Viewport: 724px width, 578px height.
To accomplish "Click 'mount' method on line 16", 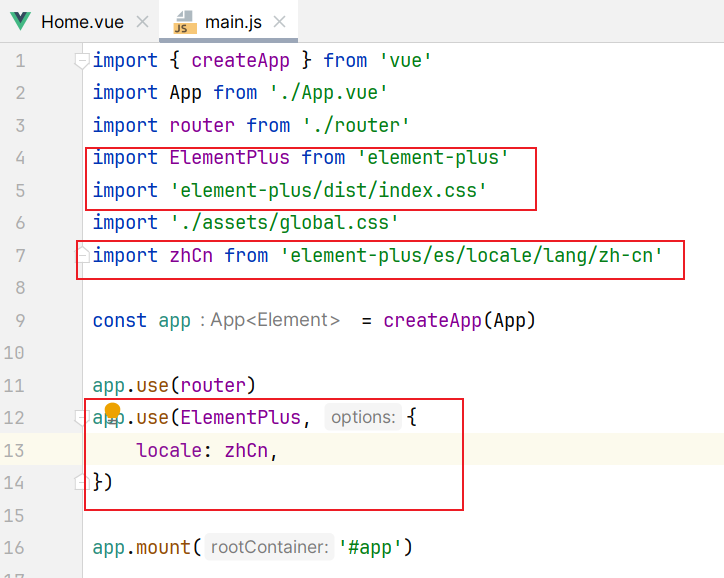I will click(163, 548).
